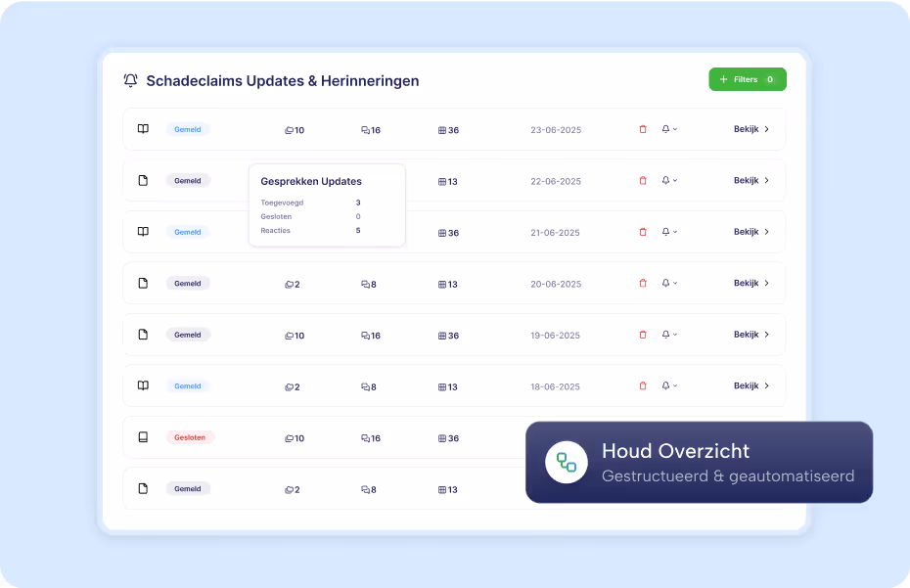Click the conversations count 16 in 19-06-2025 row

click(371, 336)
